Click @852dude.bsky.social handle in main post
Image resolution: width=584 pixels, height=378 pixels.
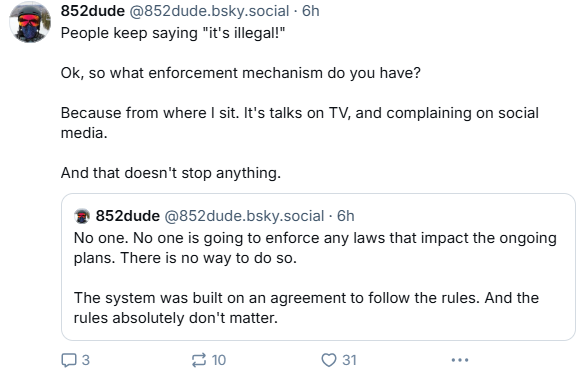coord(209,11)
